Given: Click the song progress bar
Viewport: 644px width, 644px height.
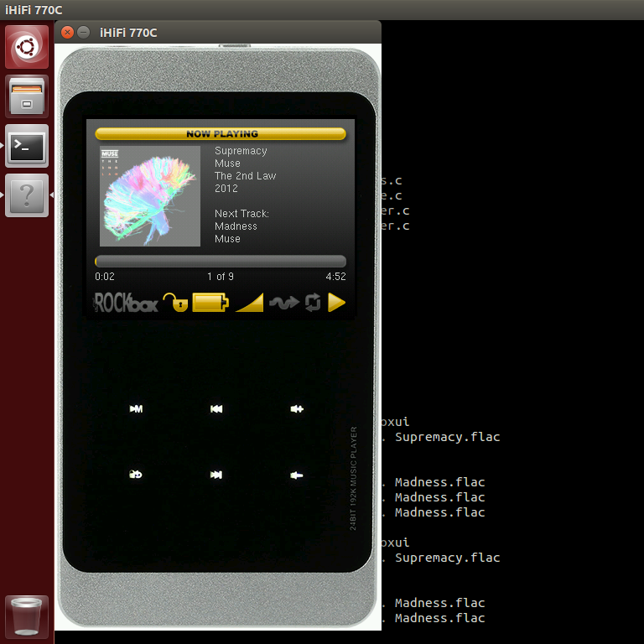Looking at the screenshot, I should click(221, 261).
